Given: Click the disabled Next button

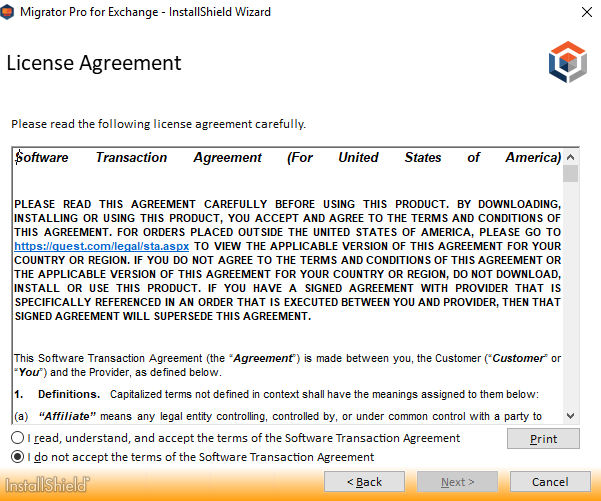Looking at the screenshot, I should pos(457,481).
